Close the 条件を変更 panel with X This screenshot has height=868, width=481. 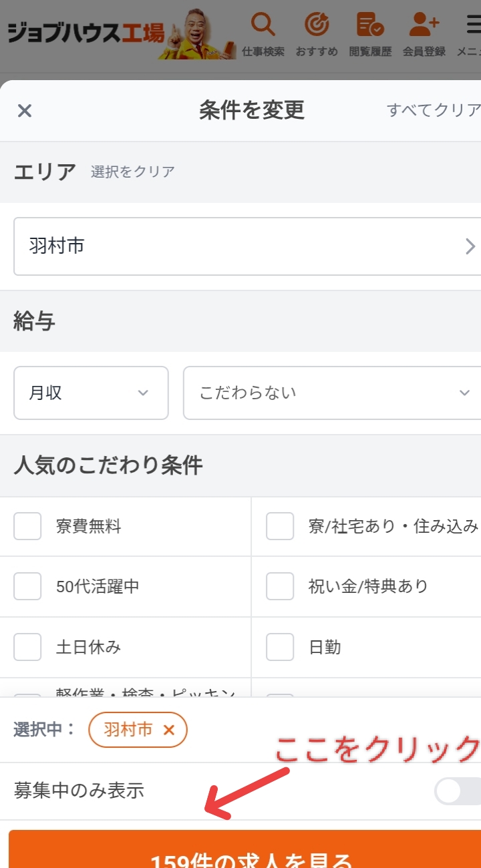25,111
